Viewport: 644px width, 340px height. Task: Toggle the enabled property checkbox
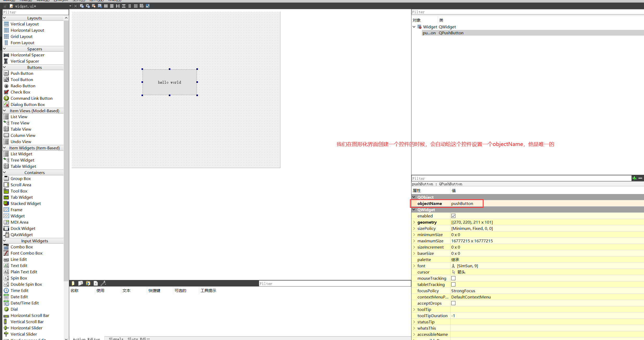(x=453, y=216)
